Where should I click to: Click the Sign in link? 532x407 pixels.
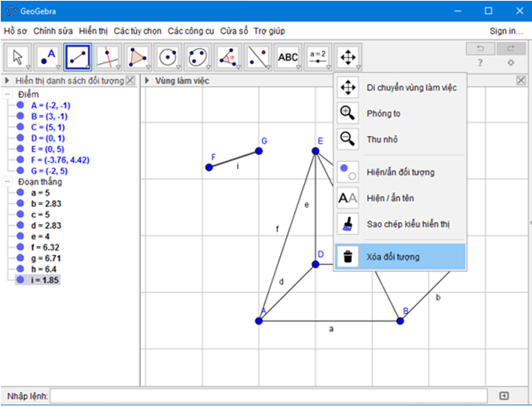point(506,31)
